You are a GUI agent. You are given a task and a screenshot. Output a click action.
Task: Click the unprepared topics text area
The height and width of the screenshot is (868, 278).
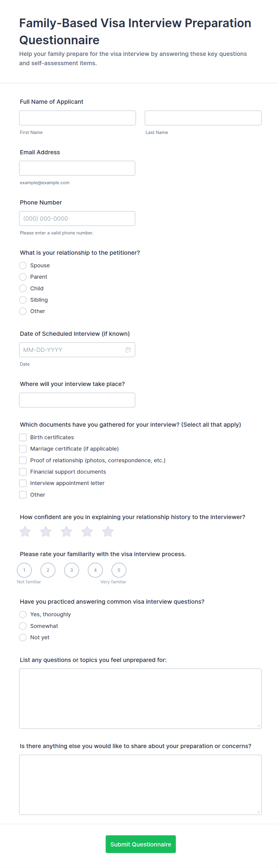click(x=140, y=698)
